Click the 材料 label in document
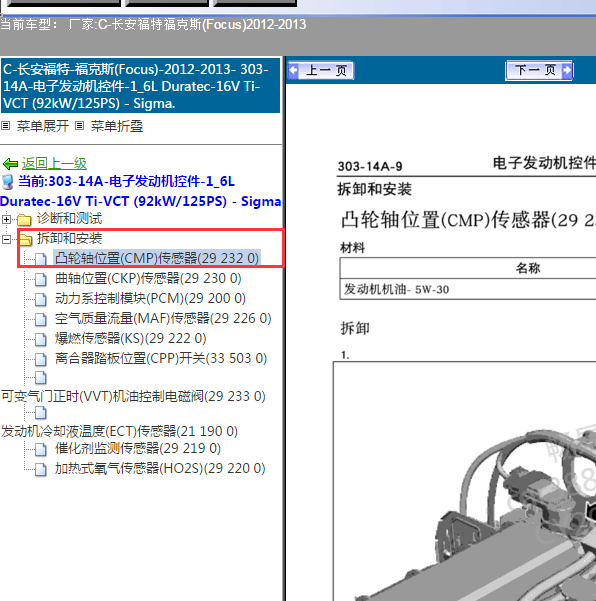 click(x=353, y=248)
